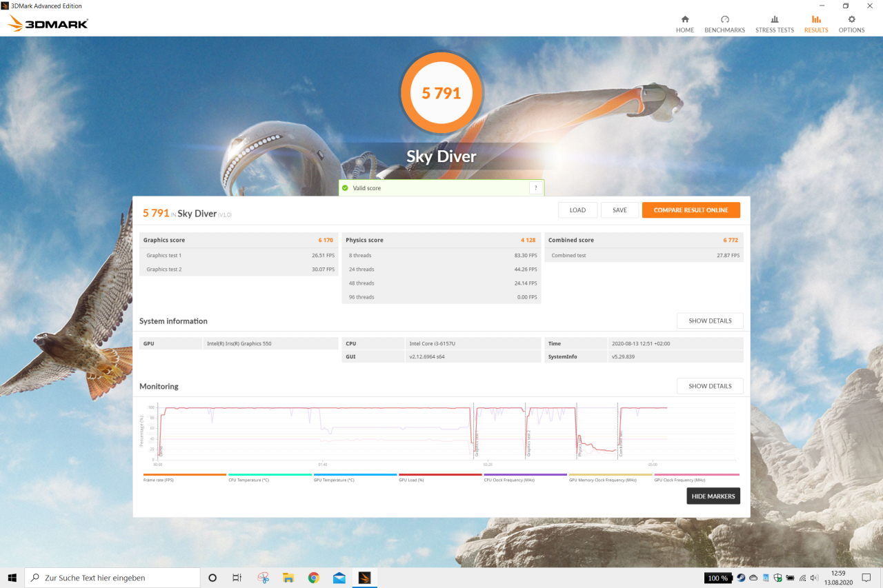Click the 48 threads row

pos(441,283)
